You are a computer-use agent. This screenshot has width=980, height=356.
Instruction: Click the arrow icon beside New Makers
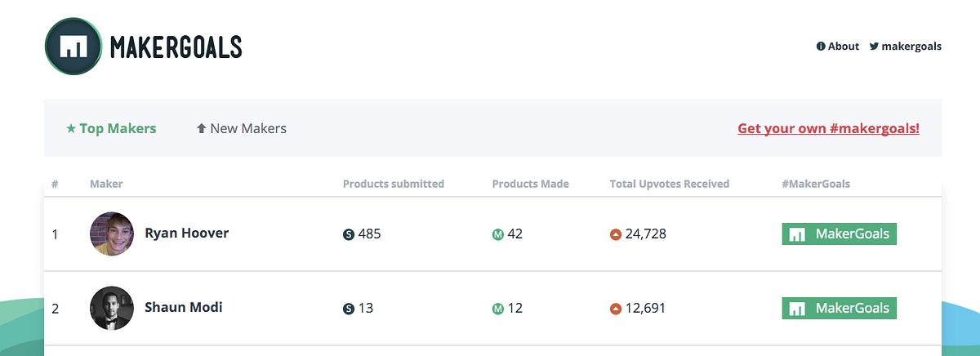coord(201,128)
